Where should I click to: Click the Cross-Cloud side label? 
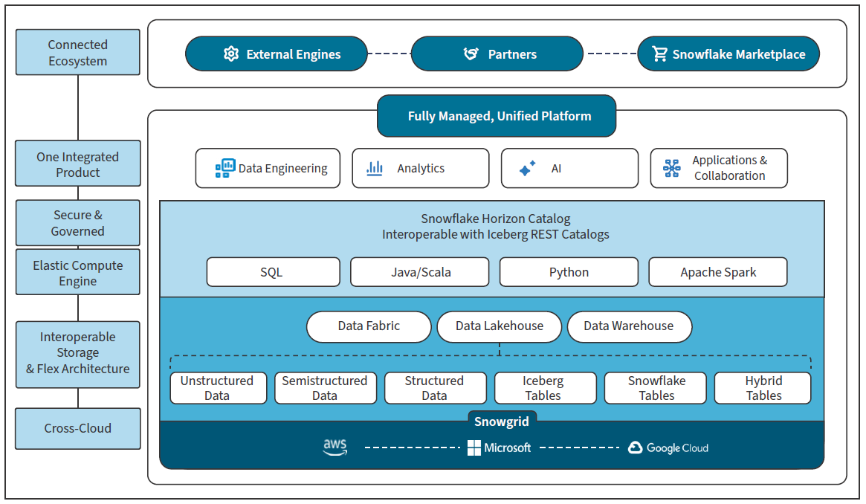pos(78,428)
